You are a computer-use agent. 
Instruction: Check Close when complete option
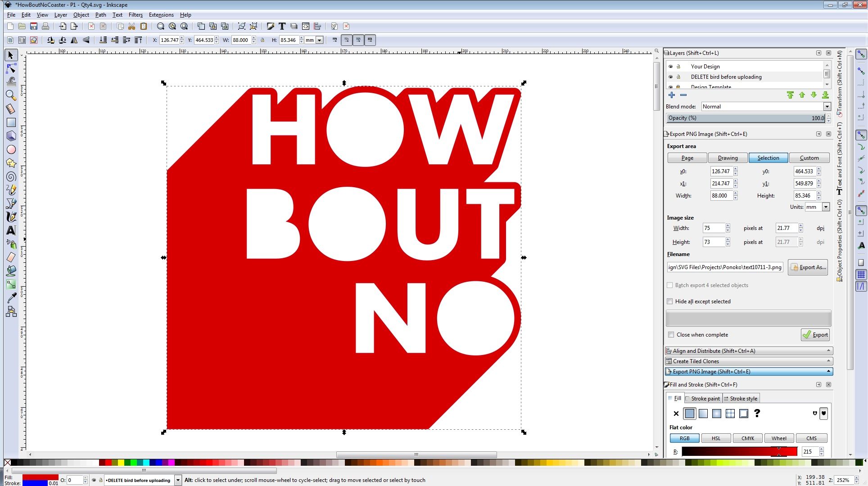click(671, 335)
